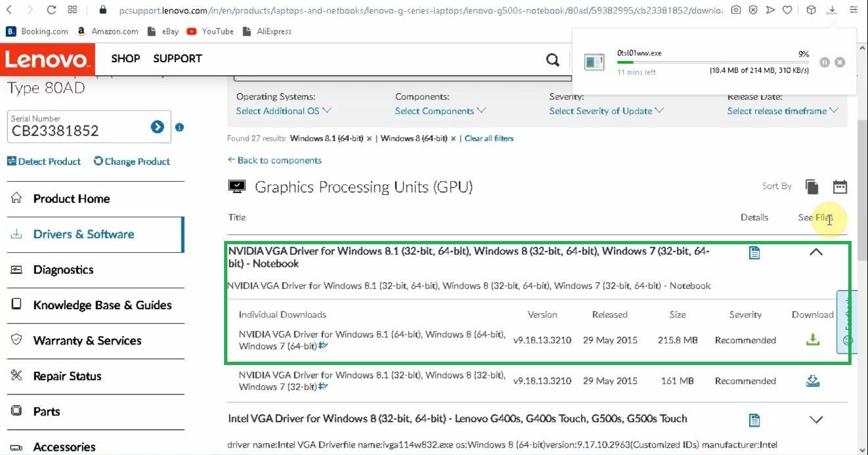Pause the 0ts01ww.exe download
This screenshot has width=868, height=455.
tap(824, 62)
